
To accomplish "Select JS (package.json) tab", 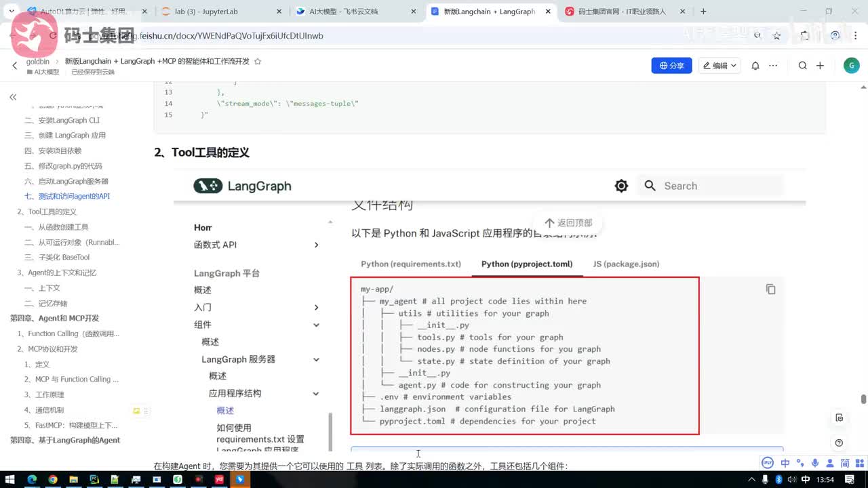I will pos(626,264).
